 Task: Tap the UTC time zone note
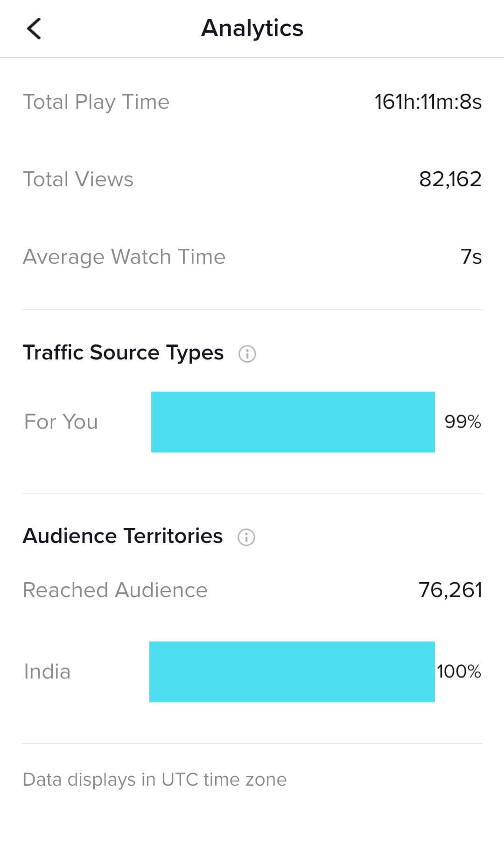coord(154,780)
